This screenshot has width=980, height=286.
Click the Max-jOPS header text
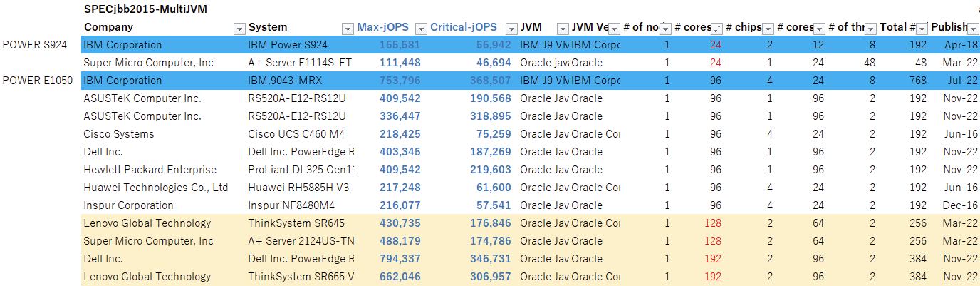click(x=383, y=27)
